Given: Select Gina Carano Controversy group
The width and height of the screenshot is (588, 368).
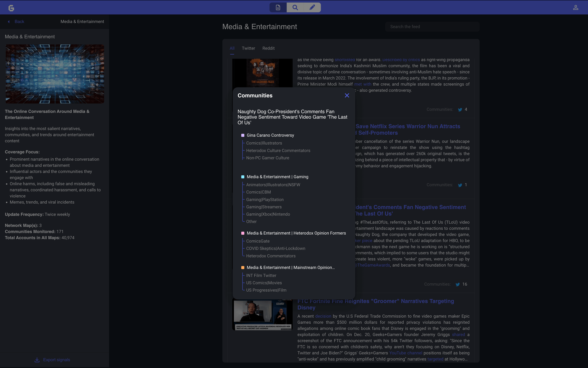Looking at the screenshot, I should [270, 135].
